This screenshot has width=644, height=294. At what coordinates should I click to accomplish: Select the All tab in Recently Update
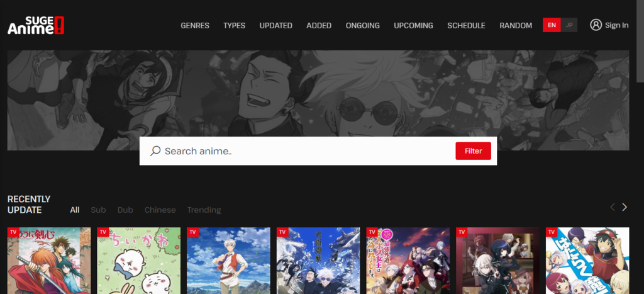(x=75, y=210)
